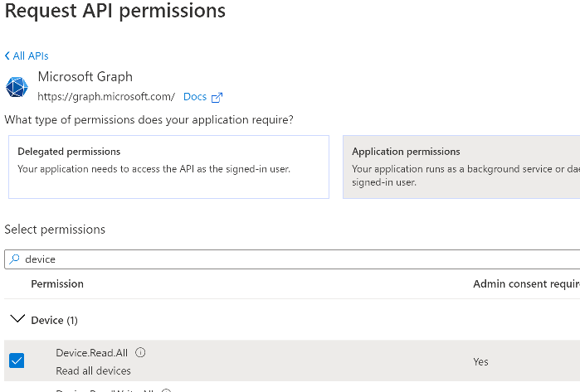Click the Microsoft Graph logo icon
Image resolution: width=580 pixels, height=392 pixels.
(x=17, y=87)
